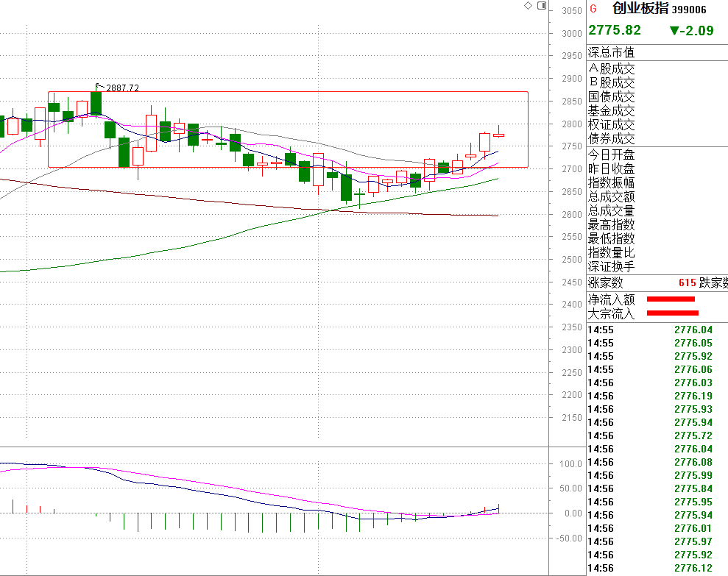Select the tick row showing 2776.05
Viewport: 728px width, 576px height.
coord(657,343)
